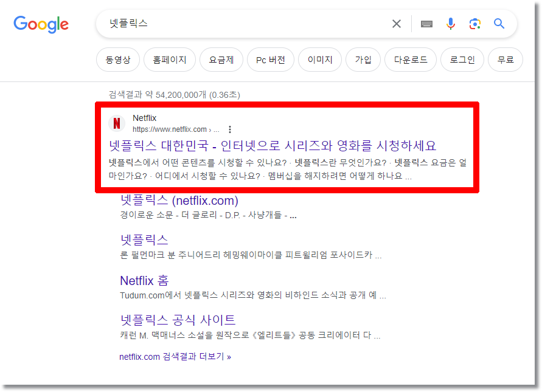Screen dimensions: 542x392
Task: Select the 다운로드 filter chip
Action: [x=411, y=60]
